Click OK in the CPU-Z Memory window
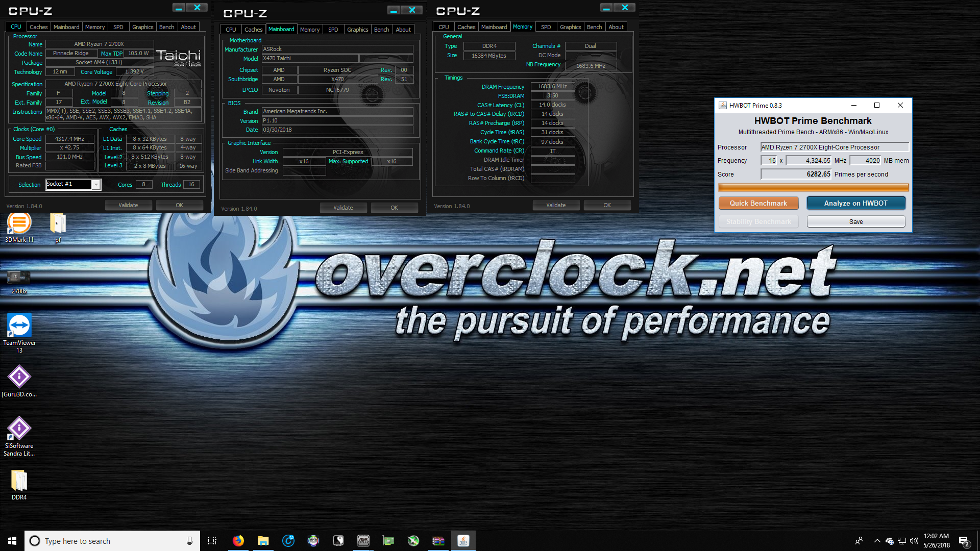Screen dimensions: 980x551 click(607, 205)
